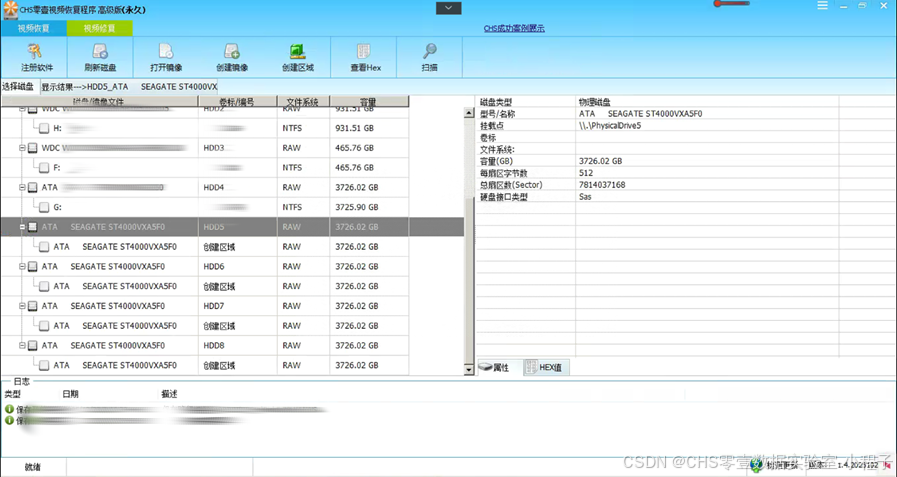Switch to the HEX值 tab
897x477 pixels.
546,367
